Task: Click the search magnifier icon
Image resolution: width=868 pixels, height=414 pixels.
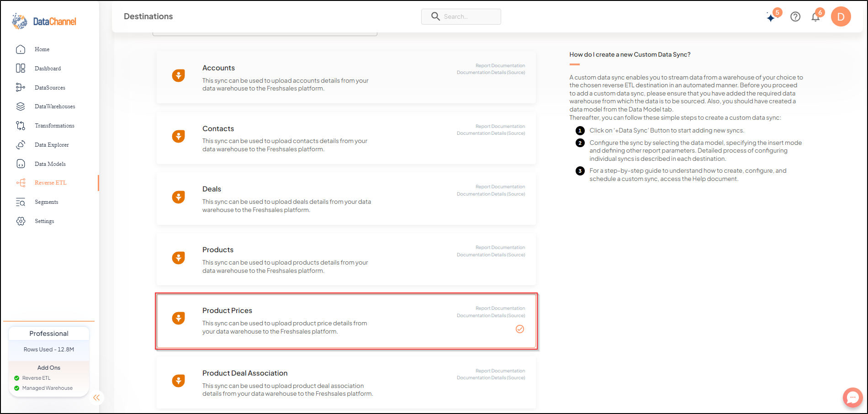Action: pos(435,16)
